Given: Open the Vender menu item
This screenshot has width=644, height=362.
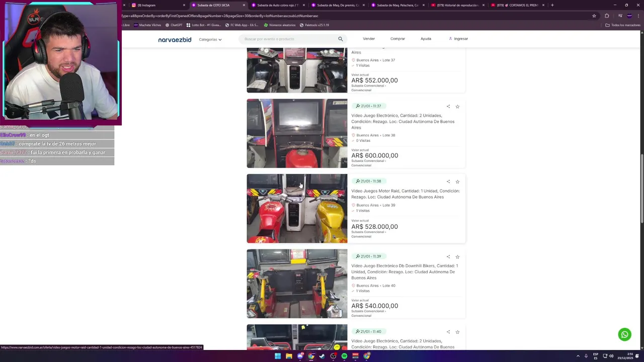Looking at the screenshot, I should [x=369, y=39].
